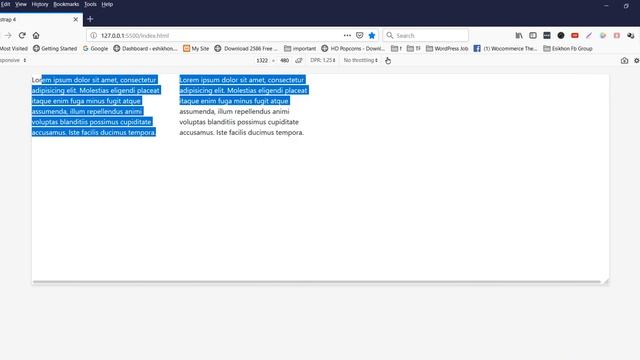Open Dashboard - eshikhon bookmark
The width and height of the screenshot is (640, 360).
pyautogui.click(x=145, y=48)
